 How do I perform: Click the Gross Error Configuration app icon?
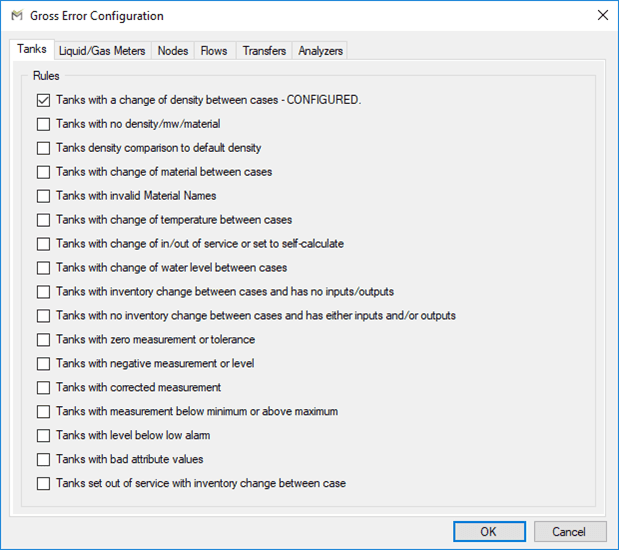(x=17, y=16)
